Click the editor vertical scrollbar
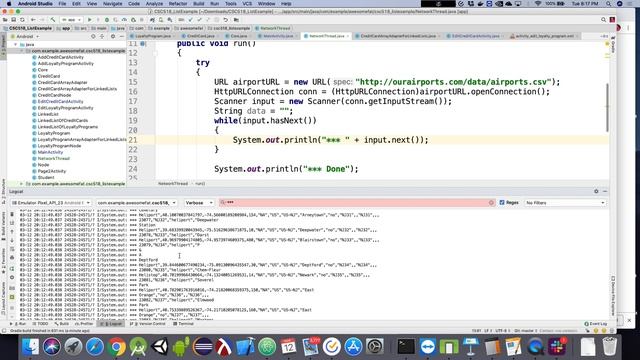 [x=607, y=107]
